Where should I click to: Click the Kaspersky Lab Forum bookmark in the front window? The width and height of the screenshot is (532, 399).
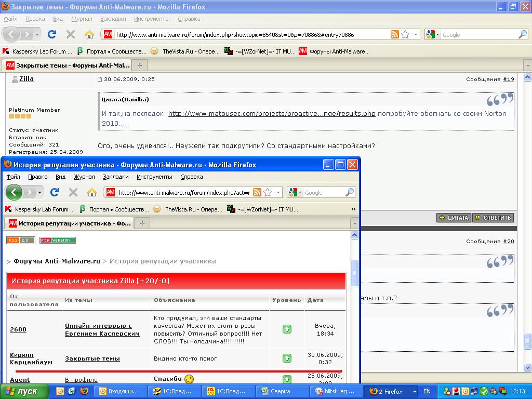coord(40,209)
